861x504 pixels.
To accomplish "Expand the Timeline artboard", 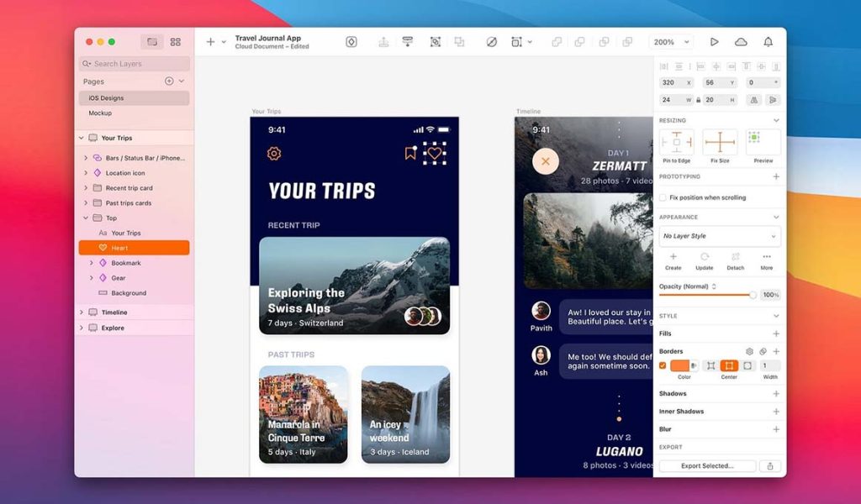I will tap(82, 312).
